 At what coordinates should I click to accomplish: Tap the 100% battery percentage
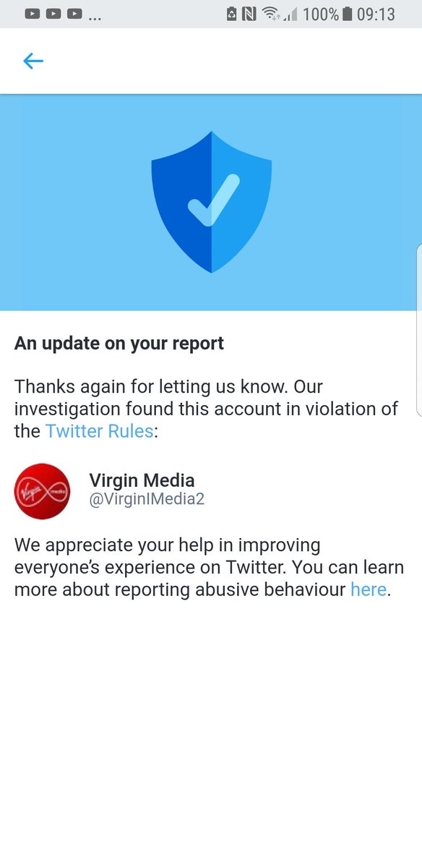pos(321,14)
